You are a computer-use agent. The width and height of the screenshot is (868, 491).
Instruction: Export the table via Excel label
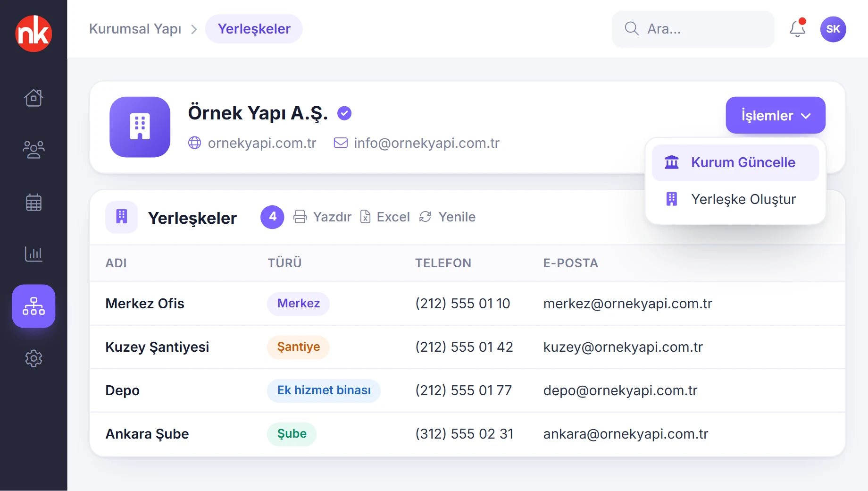click(x=393, y=217)
